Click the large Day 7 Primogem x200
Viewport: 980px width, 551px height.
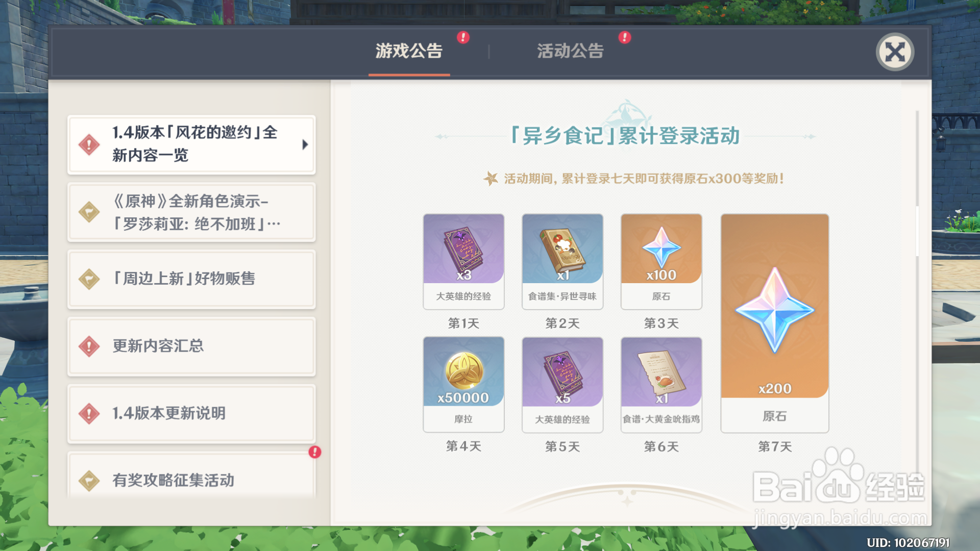(775, 323)
